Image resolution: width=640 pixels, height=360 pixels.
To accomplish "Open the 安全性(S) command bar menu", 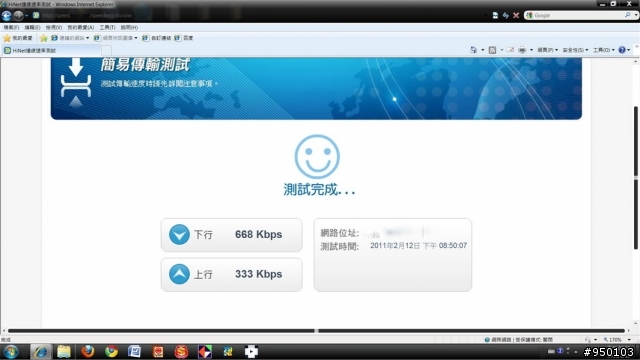I will click(x=576, y=50).
